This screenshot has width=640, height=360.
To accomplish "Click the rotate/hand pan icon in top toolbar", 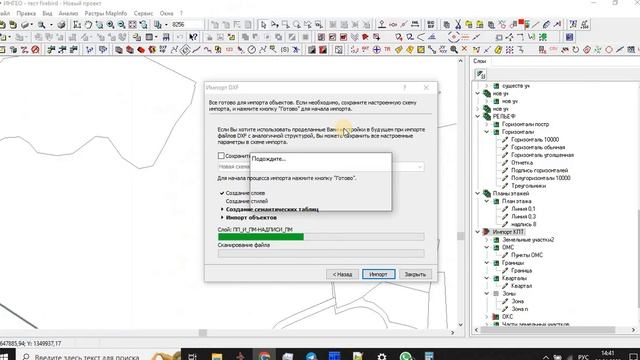I will [88, 25].
